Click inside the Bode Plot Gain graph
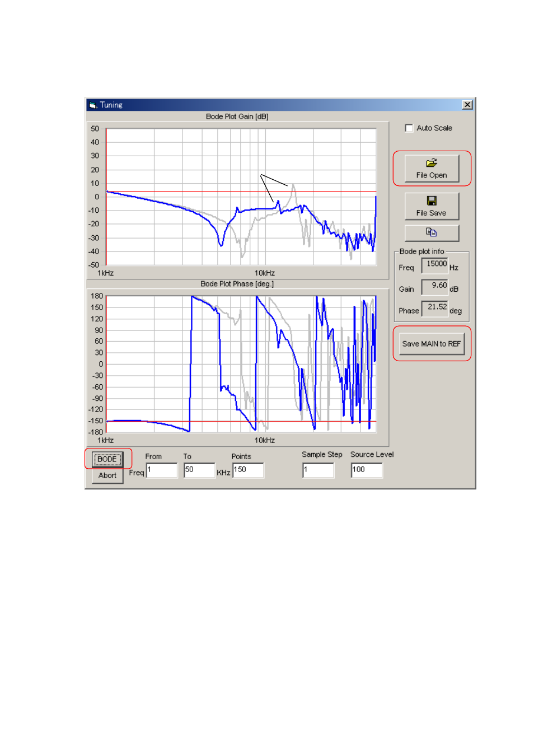534x756 pixels. (x=241, y=197)
